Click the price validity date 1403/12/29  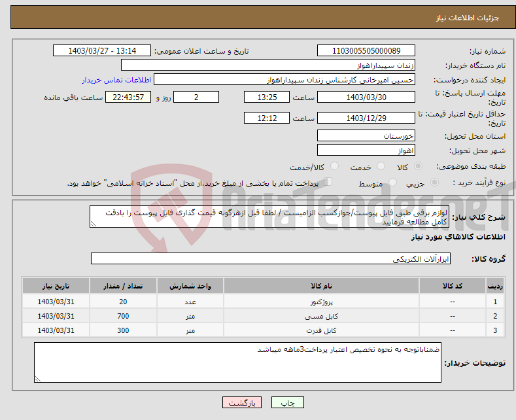(x=366, y=118)
